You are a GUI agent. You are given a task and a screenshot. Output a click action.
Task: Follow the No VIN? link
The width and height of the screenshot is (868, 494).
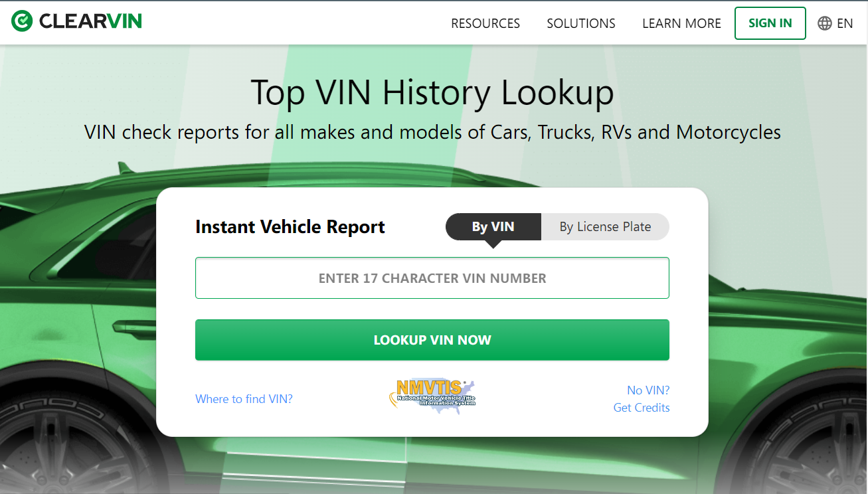pyautogui.click(x=648, y=390)
